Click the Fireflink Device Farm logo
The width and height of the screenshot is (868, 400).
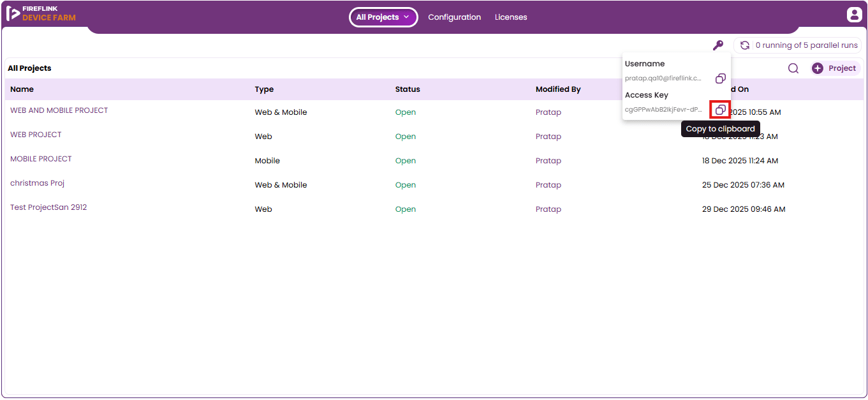pos(41,13)
